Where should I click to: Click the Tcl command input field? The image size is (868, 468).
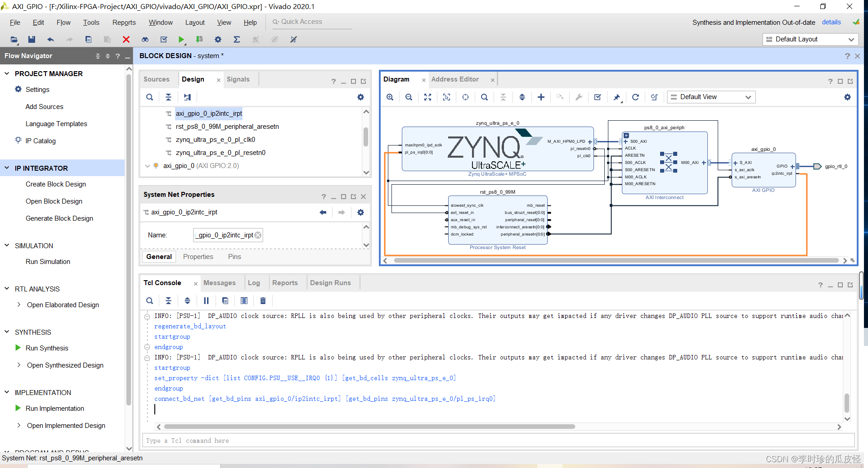[498, 441]
